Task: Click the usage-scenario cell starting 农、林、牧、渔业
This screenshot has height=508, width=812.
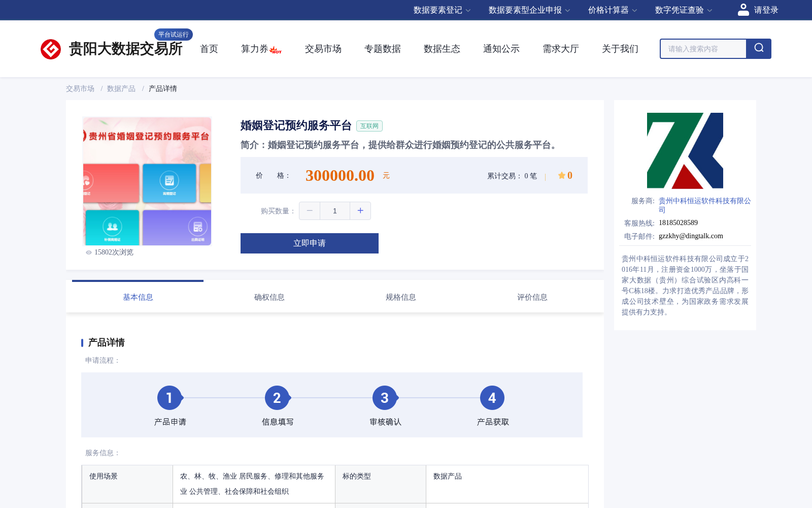Action: point(254,484)
